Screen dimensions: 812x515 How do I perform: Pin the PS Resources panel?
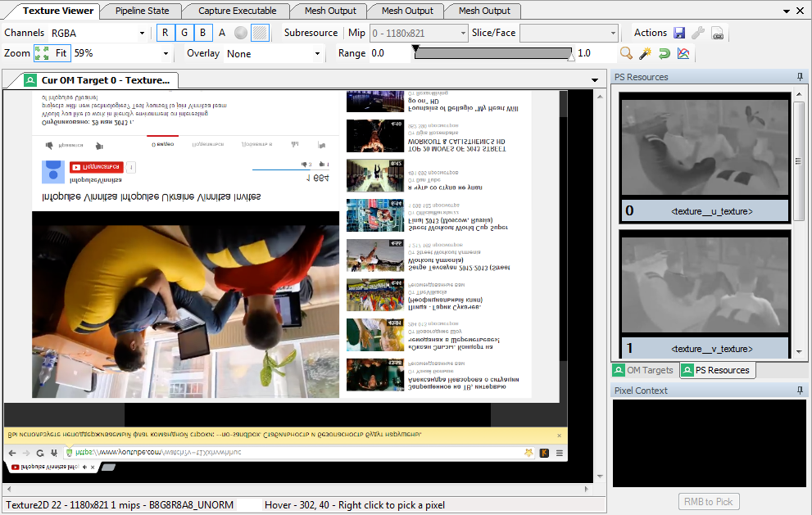[x=800, y=77]
